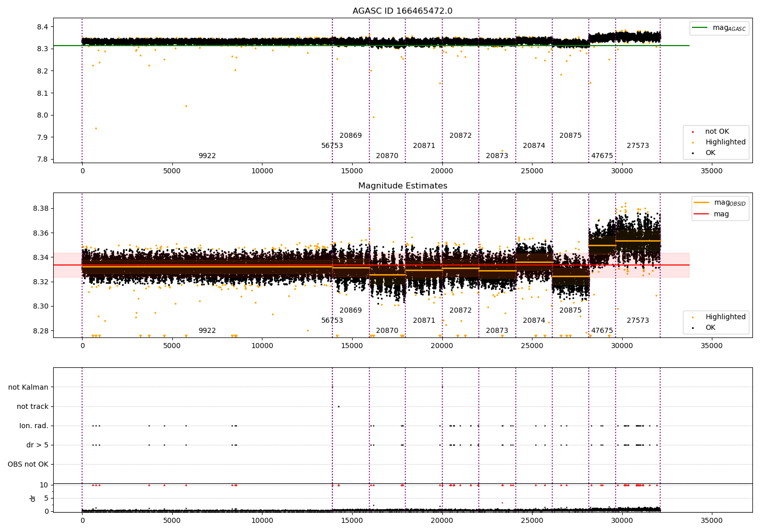Click the 8.32 y-axis tick label
Viewport: 760px width, 532px height.
coord(41,282)
